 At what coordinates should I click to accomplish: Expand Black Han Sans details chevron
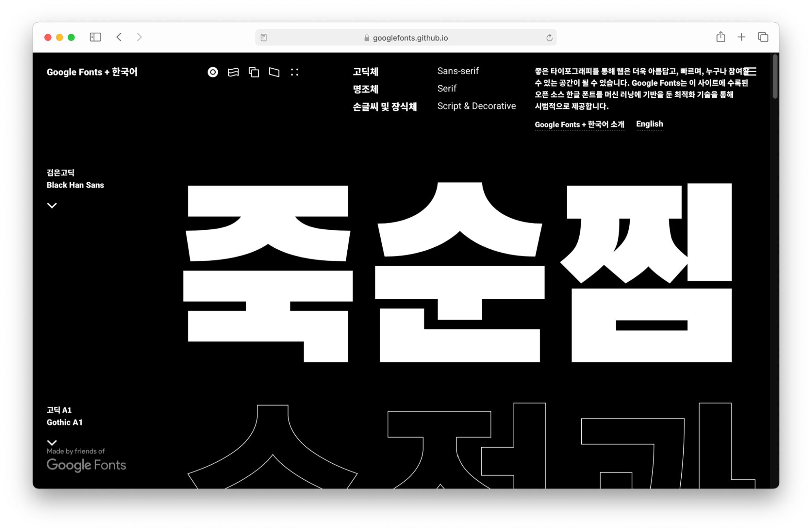point(52,205)
